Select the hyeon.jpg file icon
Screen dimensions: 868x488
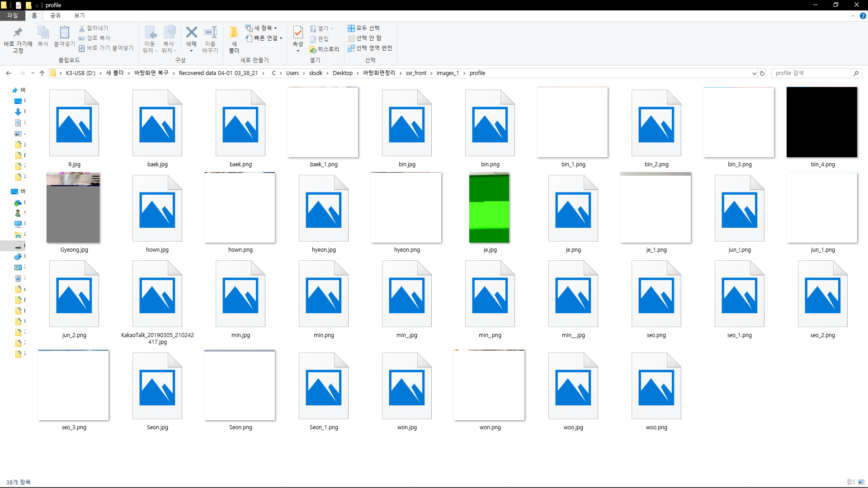point(324,208)
